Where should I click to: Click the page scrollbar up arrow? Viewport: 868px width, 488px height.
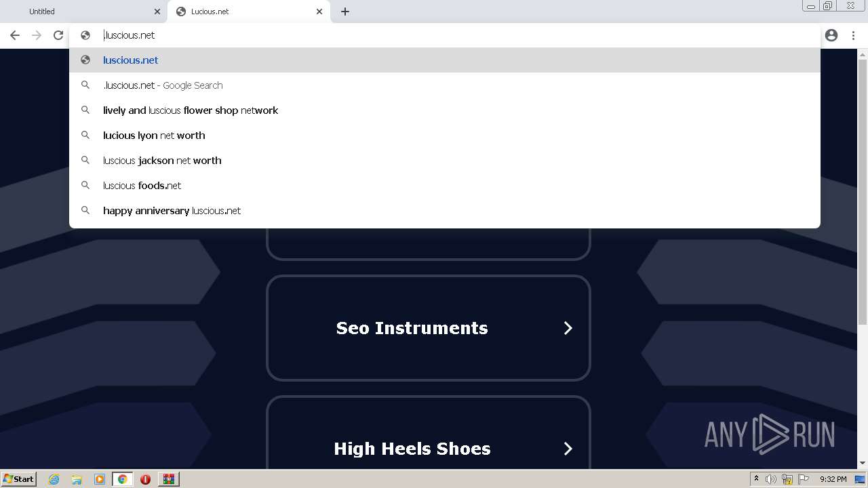point(863,54)
